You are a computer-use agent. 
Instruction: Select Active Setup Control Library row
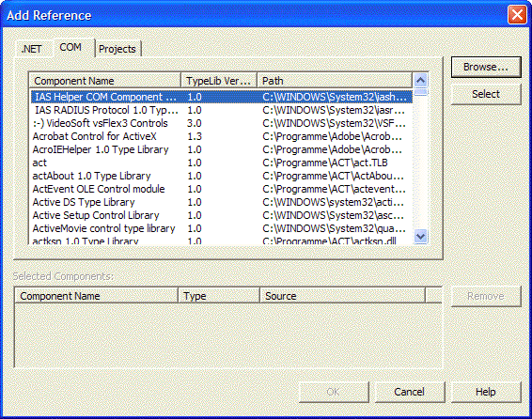(222, 215)
